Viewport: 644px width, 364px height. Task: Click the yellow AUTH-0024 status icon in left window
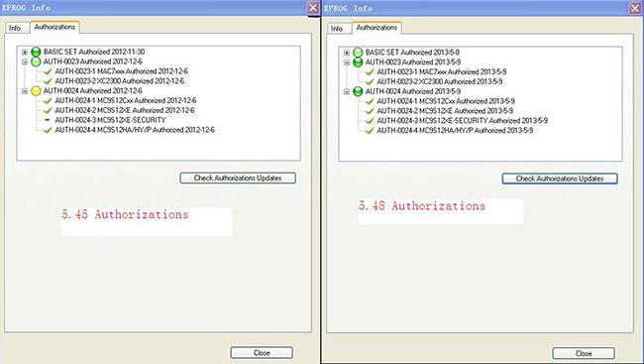(x=36, y=91)
